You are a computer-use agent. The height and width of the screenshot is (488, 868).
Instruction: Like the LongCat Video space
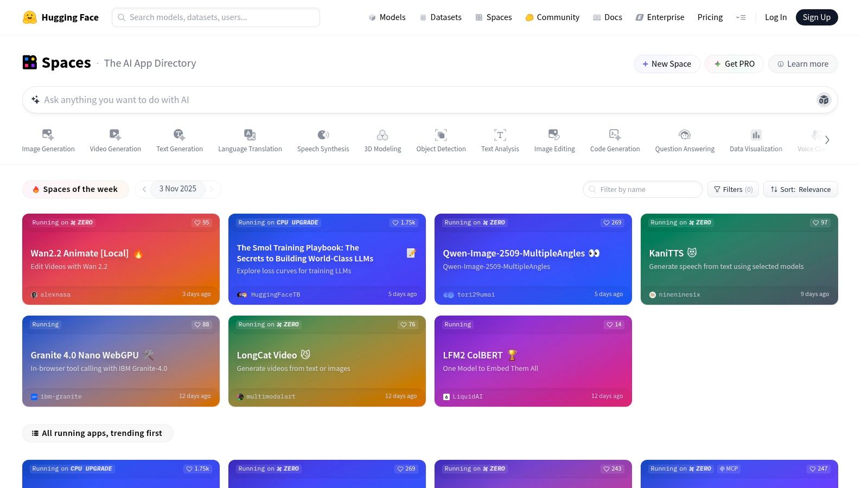408,325
